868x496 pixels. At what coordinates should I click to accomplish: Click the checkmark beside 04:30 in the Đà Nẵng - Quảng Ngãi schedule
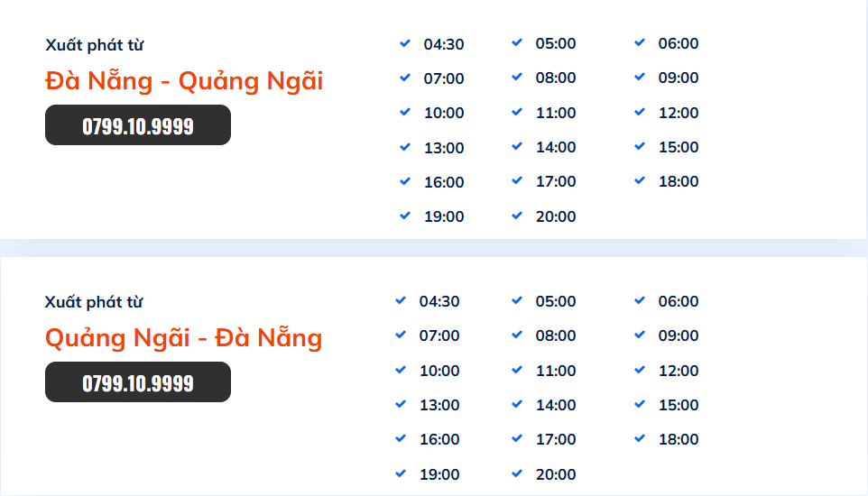click(x=405, y=43)
